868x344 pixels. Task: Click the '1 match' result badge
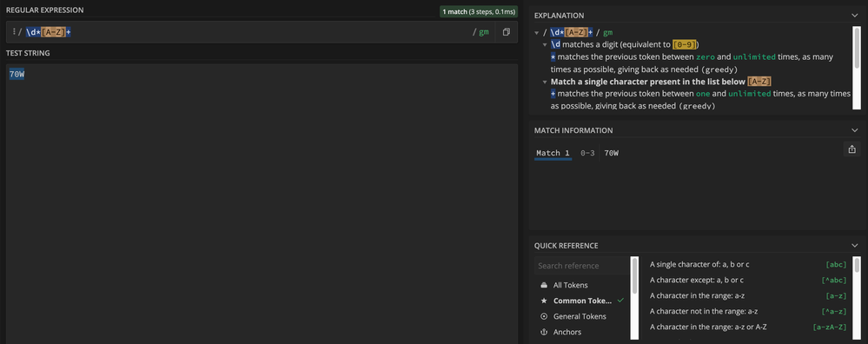point(479,11)
